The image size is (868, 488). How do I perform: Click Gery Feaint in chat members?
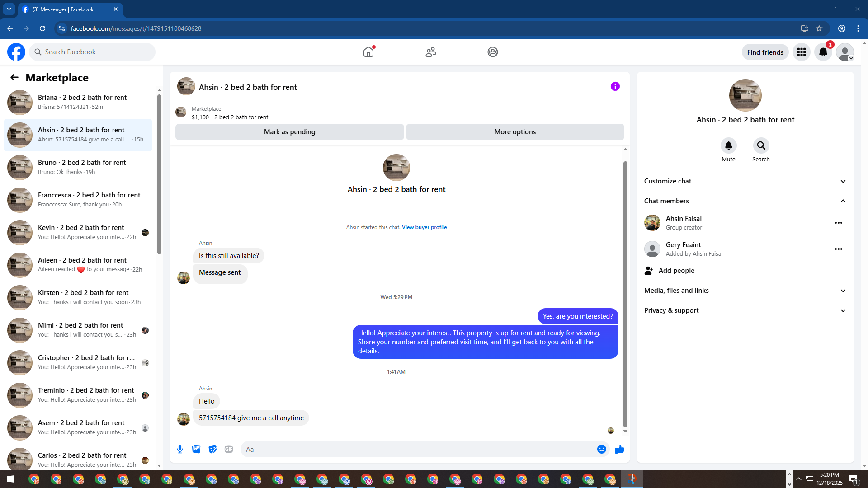pyautogui.click(x=683, y=245)
